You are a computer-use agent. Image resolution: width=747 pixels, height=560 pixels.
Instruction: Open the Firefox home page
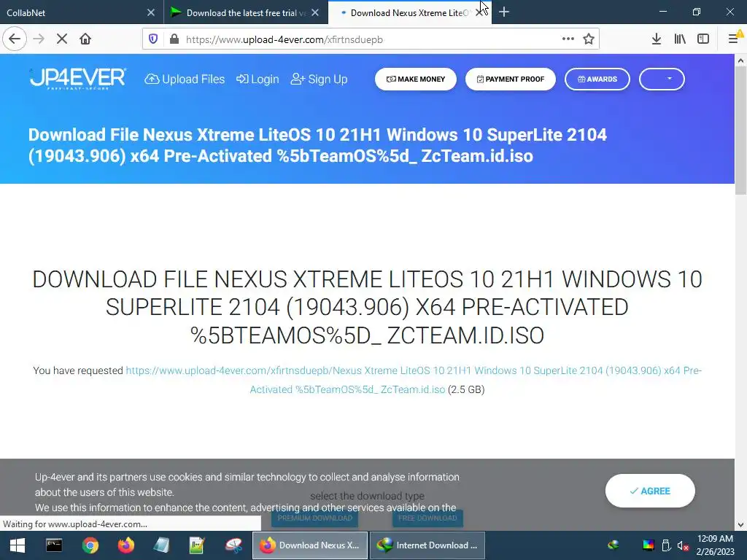pyautogui.click(x=85, y=39)
